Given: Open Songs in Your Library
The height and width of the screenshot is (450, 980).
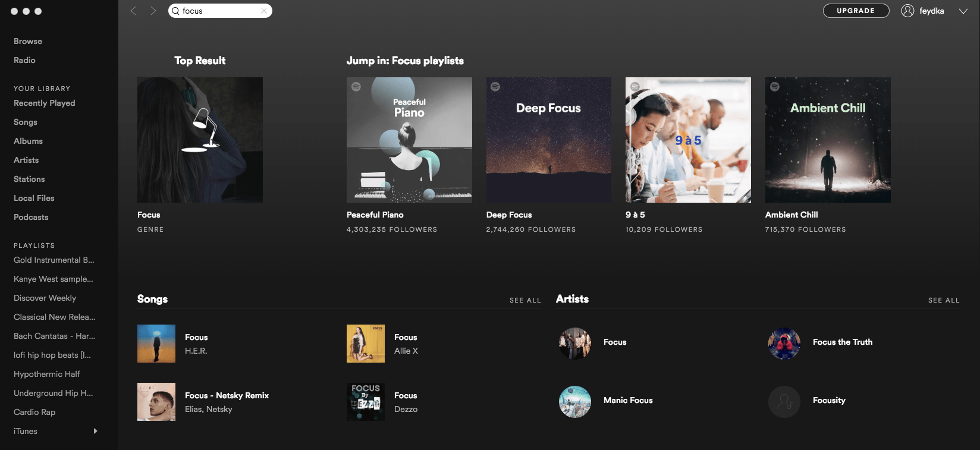Looking at the screenshot, I should coord(26,122).
